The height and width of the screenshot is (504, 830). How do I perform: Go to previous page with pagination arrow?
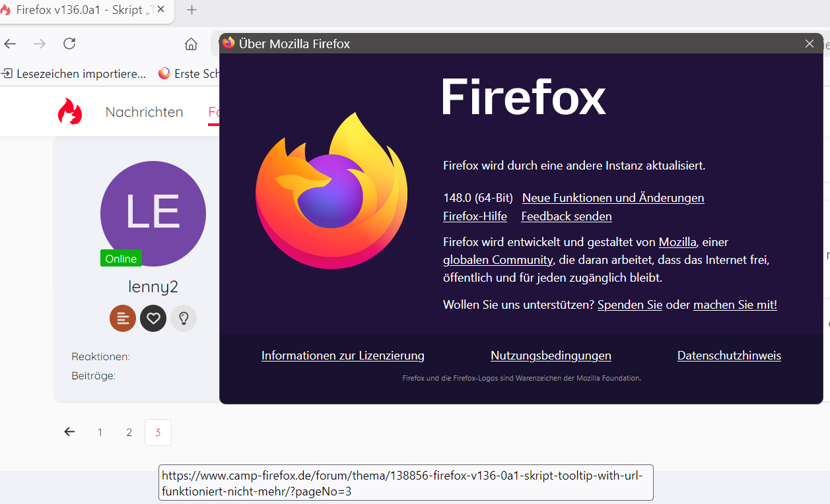point(69,432)
